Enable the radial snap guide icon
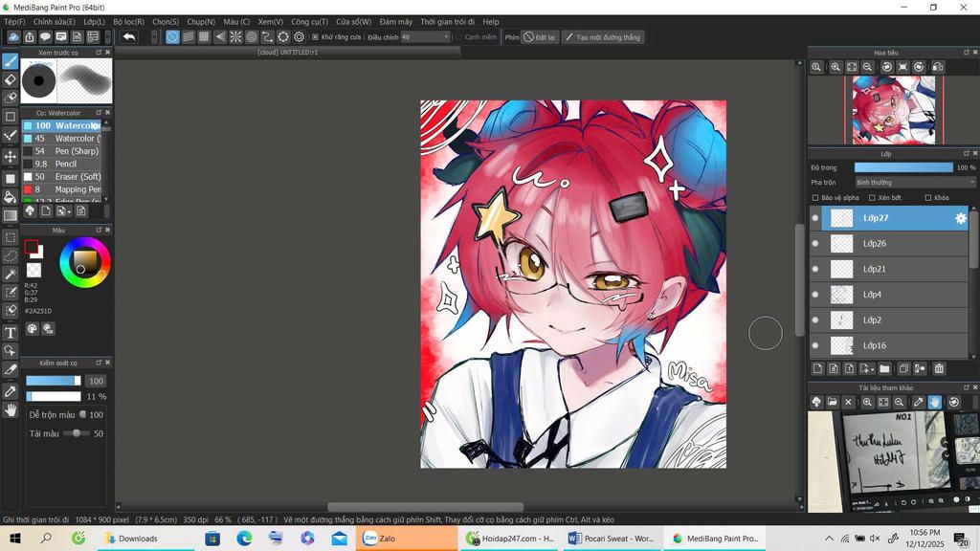The width and height of the screenshot is (980, 551). coord(235,37)
